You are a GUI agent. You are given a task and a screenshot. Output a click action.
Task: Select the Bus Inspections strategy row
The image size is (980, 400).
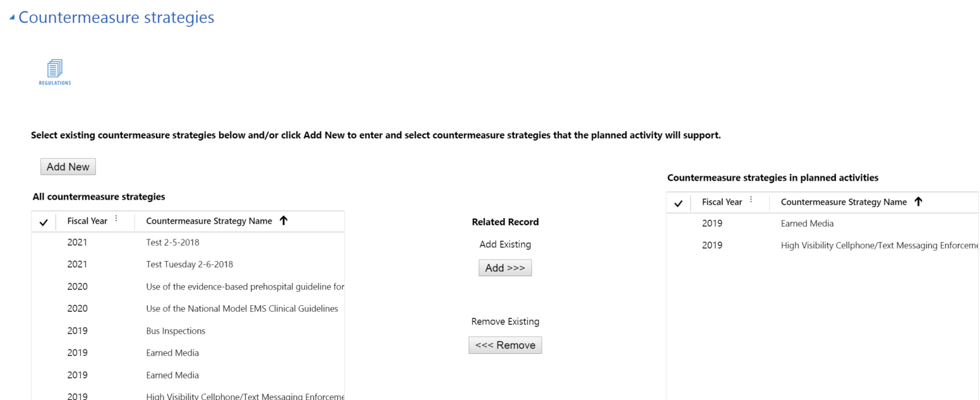[x=176, y=331]
